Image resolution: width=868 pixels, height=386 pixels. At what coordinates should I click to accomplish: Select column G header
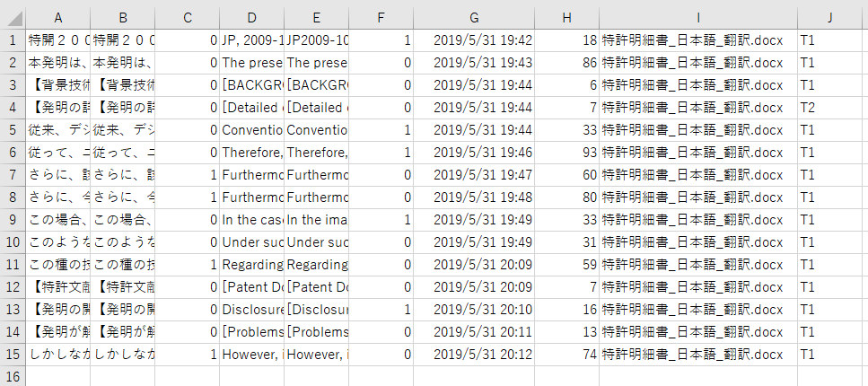473,18
